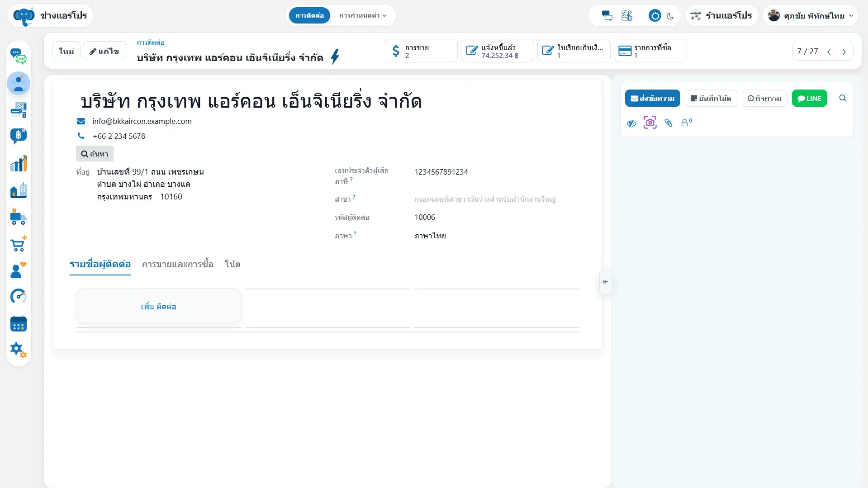The image size is (868, 488).
Task: Click the info@bkkaircon.example.com email link
Action: tap(142, 121)
